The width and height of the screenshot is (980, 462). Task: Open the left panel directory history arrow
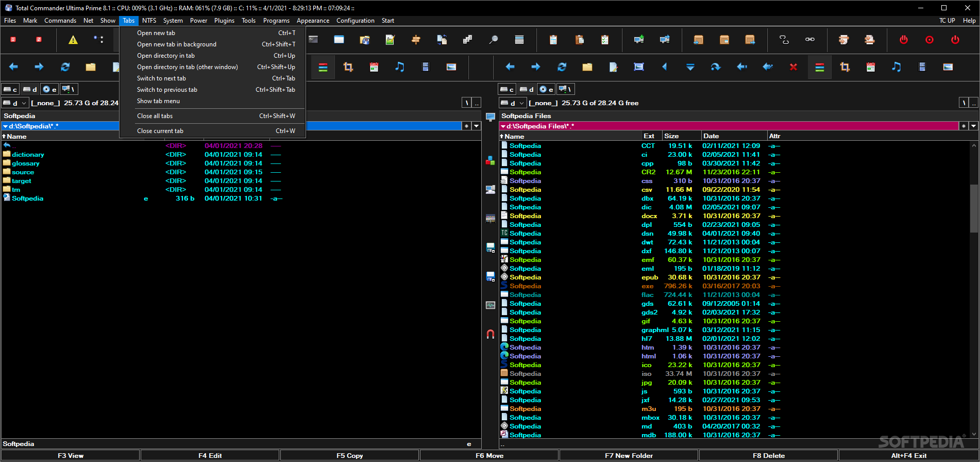477,126
